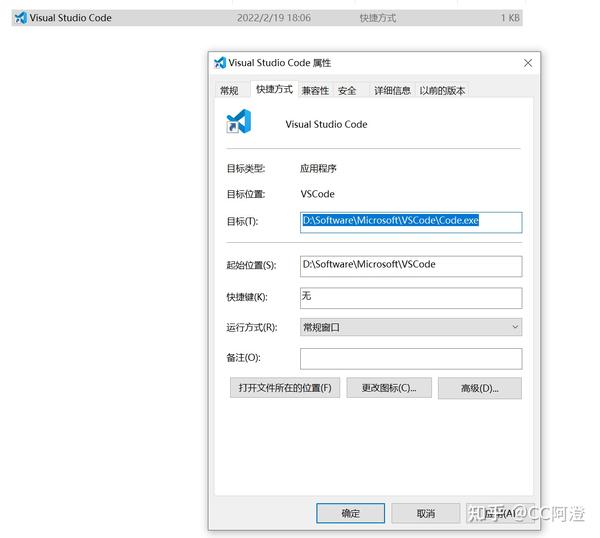Select the 快捷方式 tab
This screenshot has width=600, height=538.
pos(274,89)
